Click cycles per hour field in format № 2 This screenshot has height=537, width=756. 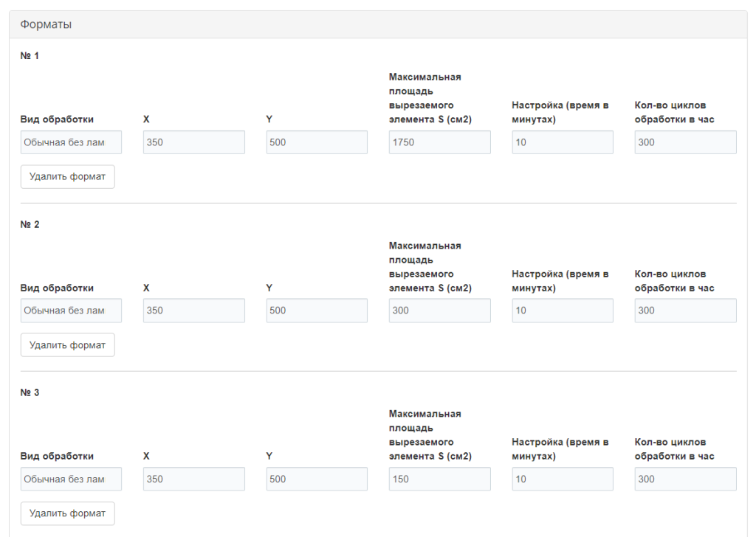[685, 311]
